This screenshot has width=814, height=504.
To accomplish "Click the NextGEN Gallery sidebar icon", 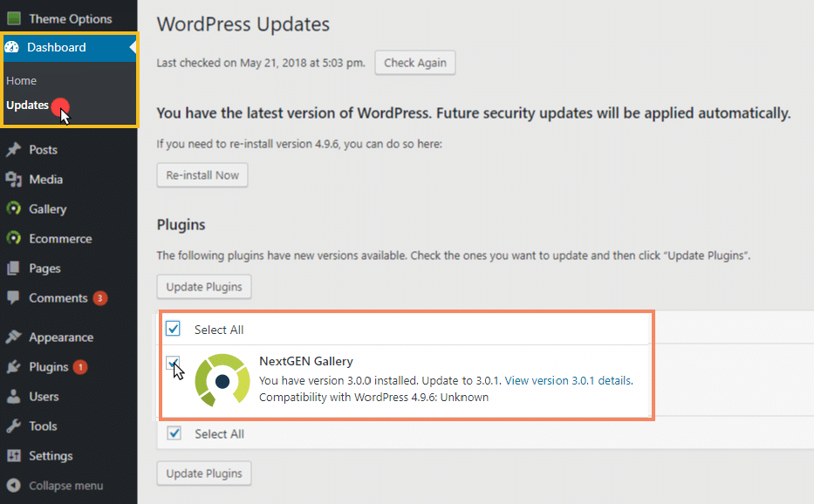I will click(13, 208).
